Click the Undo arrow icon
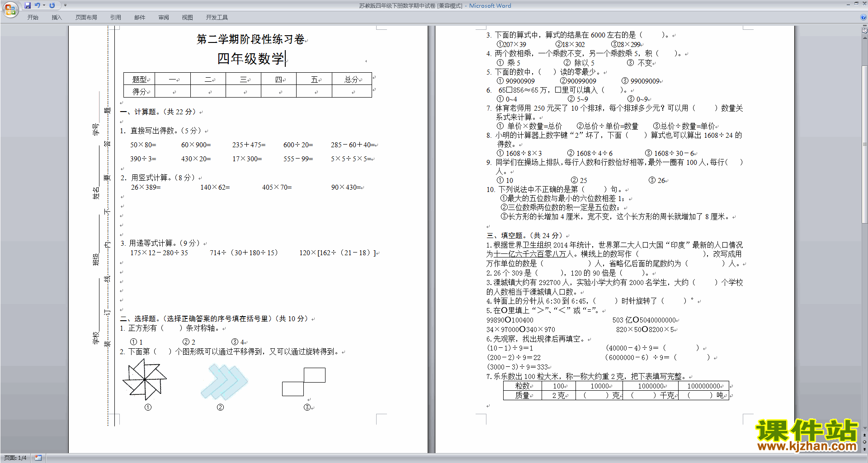This screenshot has height=463, width=868. click(x=37, y=5)
